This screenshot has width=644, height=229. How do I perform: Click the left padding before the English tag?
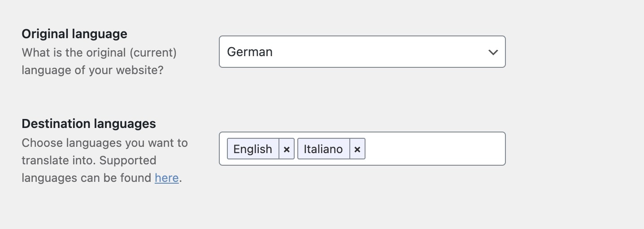(x=223, y=149)
